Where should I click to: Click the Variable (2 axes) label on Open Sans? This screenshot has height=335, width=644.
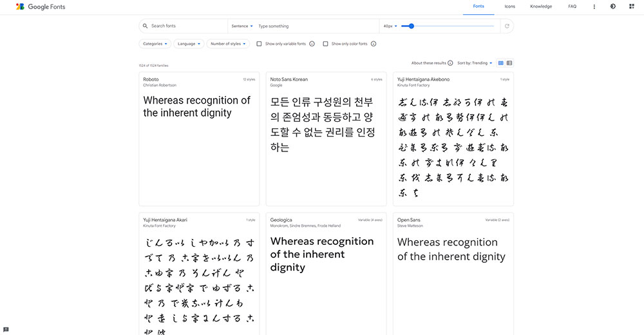pos(497,220)
